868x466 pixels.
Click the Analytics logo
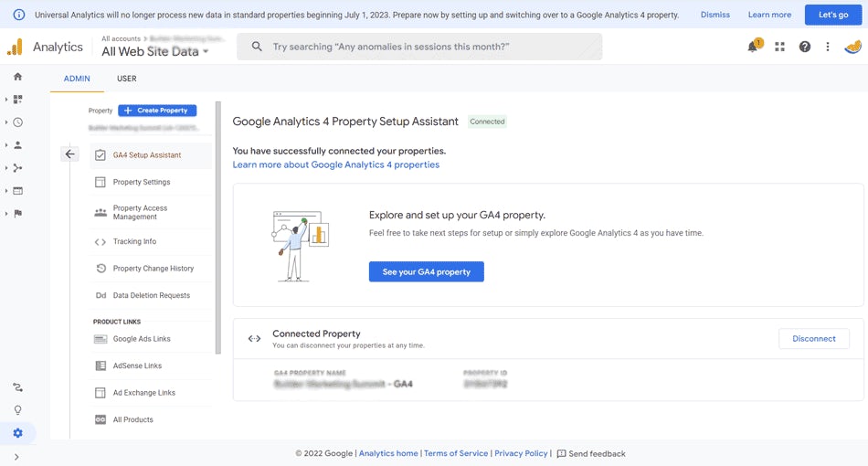(15, 47)
